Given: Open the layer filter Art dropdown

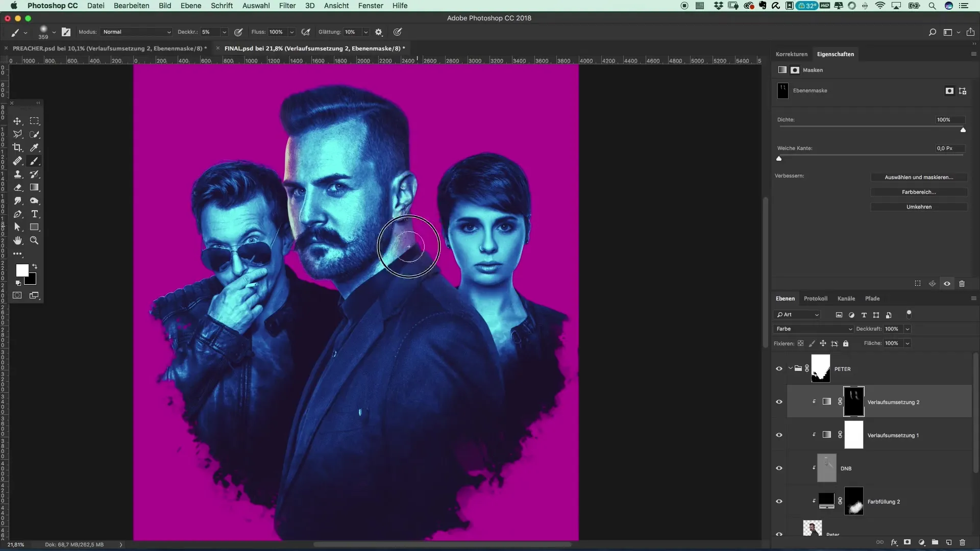Looking at the screenshot, I should (798, 315).
